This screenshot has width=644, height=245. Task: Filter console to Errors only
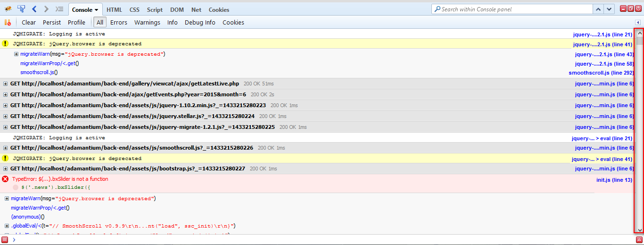(x=119, y=22)
